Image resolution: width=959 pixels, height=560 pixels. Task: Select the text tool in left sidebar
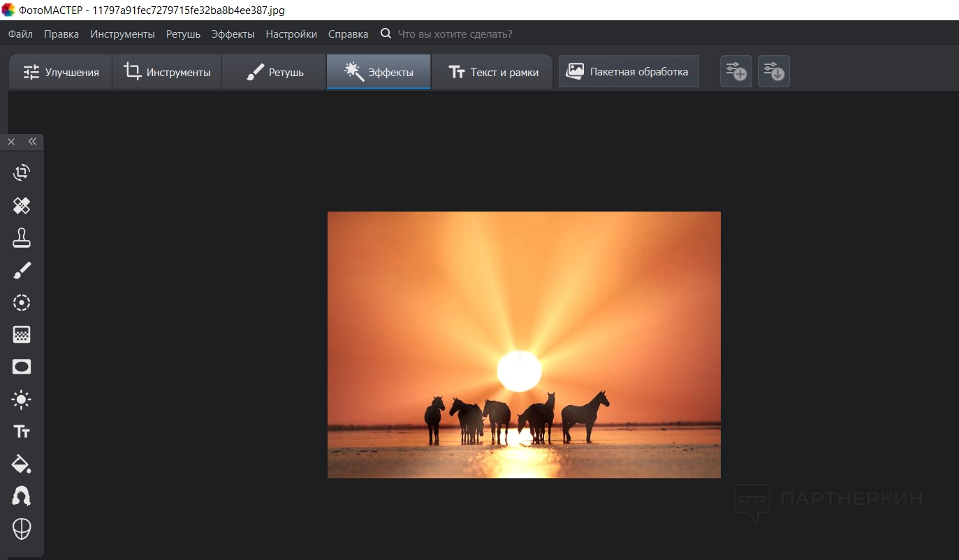[22, 432]
